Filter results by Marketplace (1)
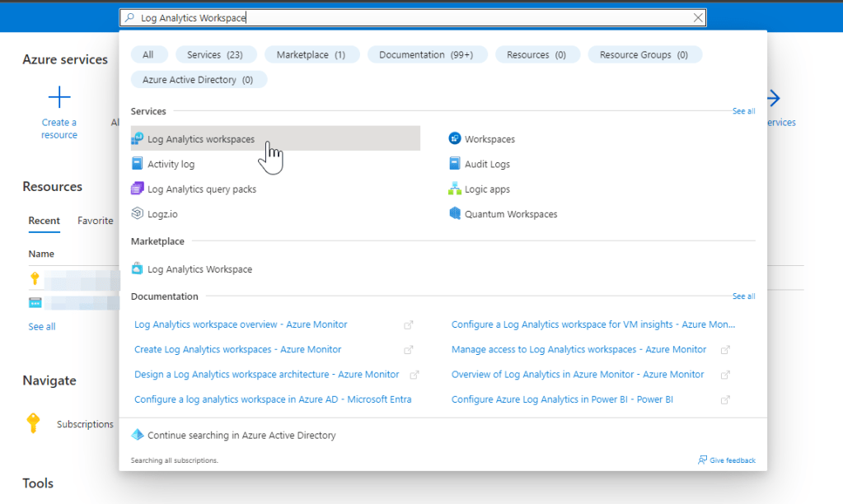This screenshot has height=504, width=843. 311,54
